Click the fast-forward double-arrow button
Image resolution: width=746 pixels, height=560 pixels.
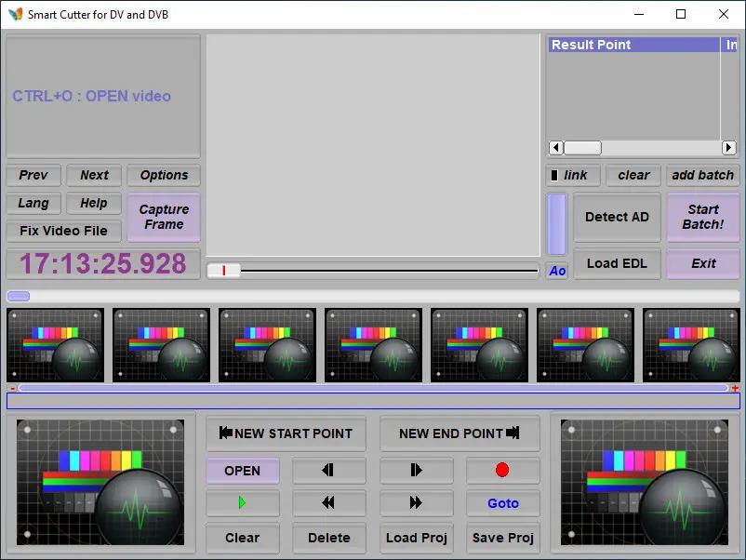click(416, 503)
